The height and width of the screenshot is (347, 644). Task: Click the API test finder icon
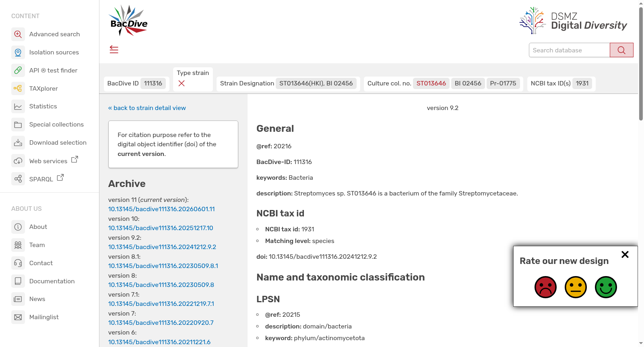[18, 71]
